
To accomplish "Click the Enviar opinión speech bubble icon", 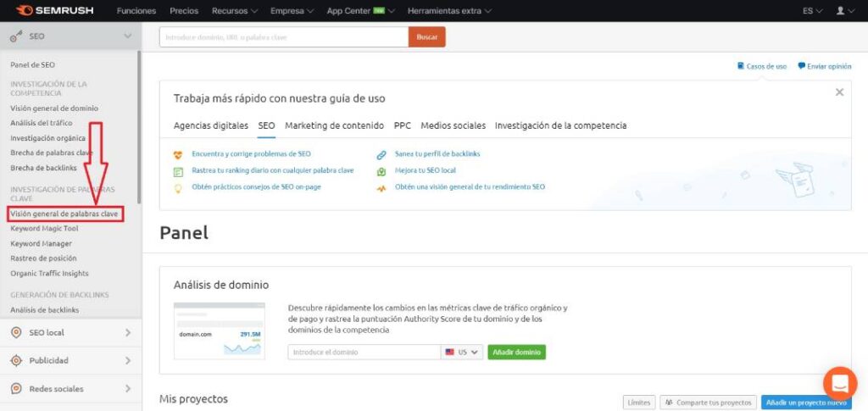I will coord(801,66).
